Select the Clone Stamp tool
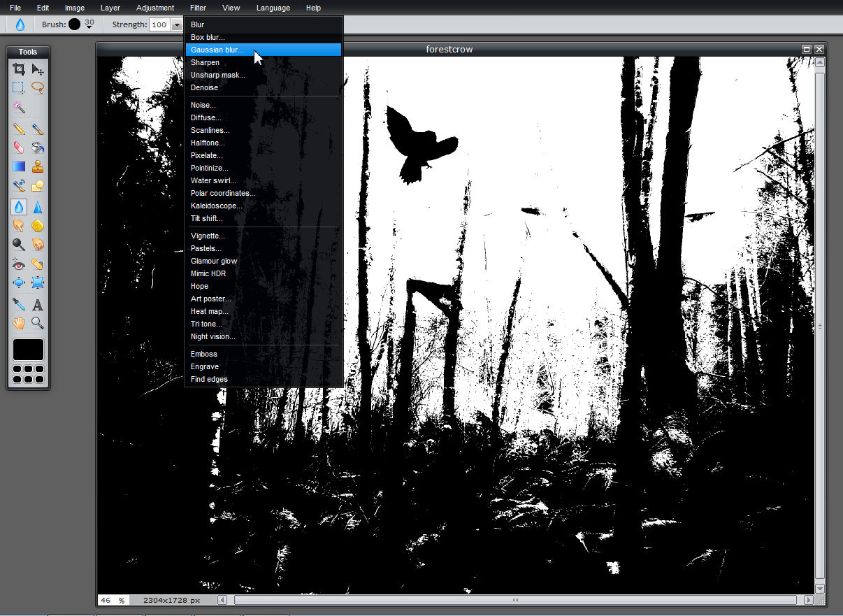The width and height of the screenshot is (843, 616). tap(38, 166)
